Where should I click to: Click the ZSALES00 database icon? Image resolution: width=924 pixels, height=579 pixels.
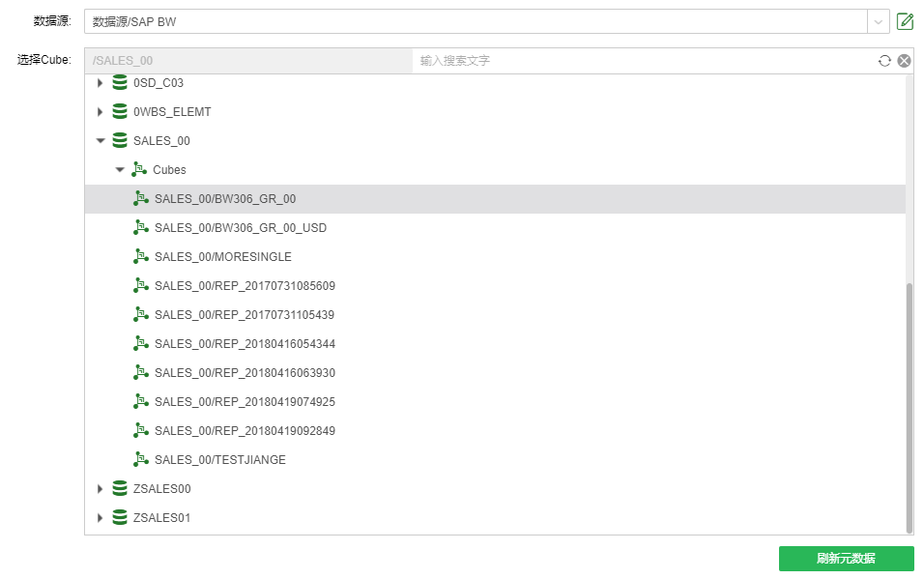pyautogui.click(x=120, y=488)
